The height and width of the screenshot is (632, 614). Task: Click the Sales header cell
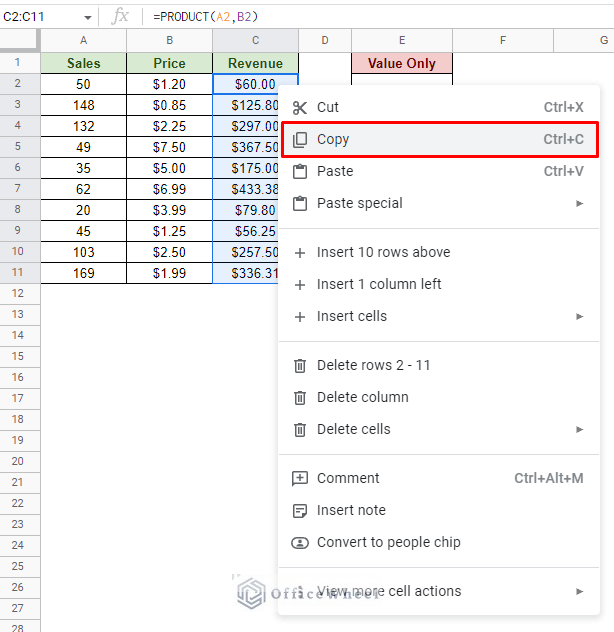click(x=83, y=63)
